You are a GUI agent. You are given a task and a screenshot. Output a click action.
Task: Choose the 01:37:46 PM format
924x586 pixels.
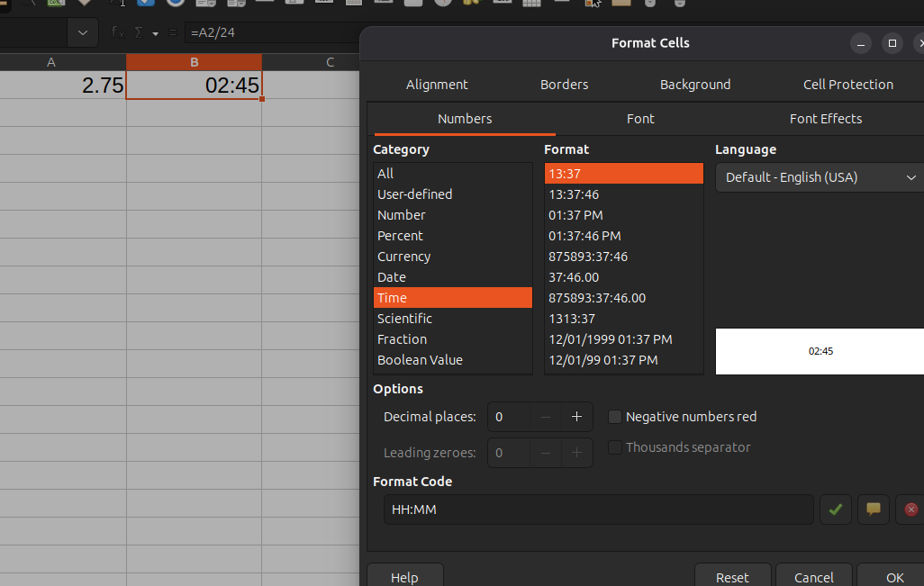click(x=623, y=236)
